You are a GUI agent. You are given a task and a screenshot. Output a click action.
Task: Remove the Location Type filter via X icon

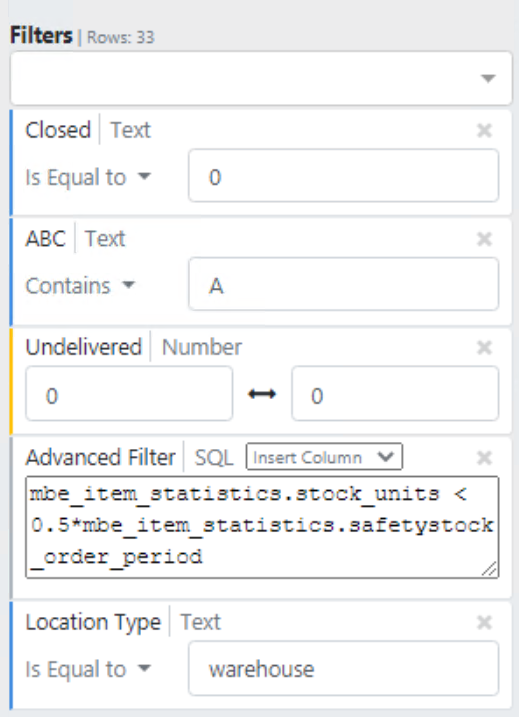pyautogui.click(x=484, y=622)
